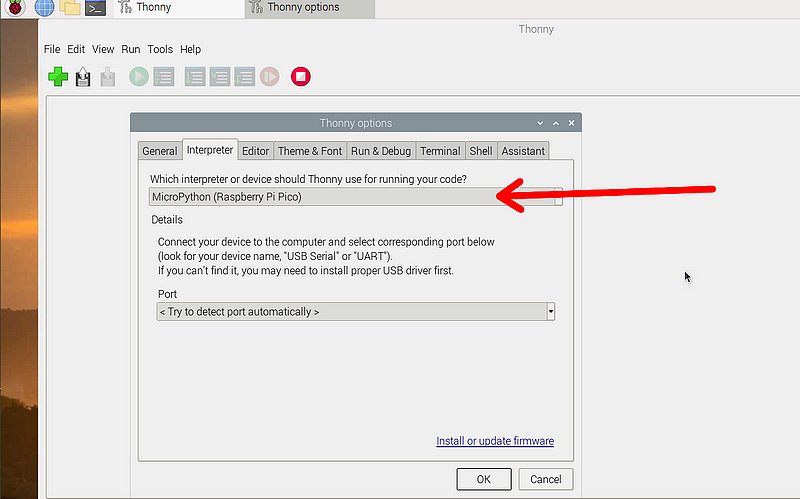Open the MicroPython interpreter selection dropdown
Screen dimensions: 800x499
tap(356, 197)
